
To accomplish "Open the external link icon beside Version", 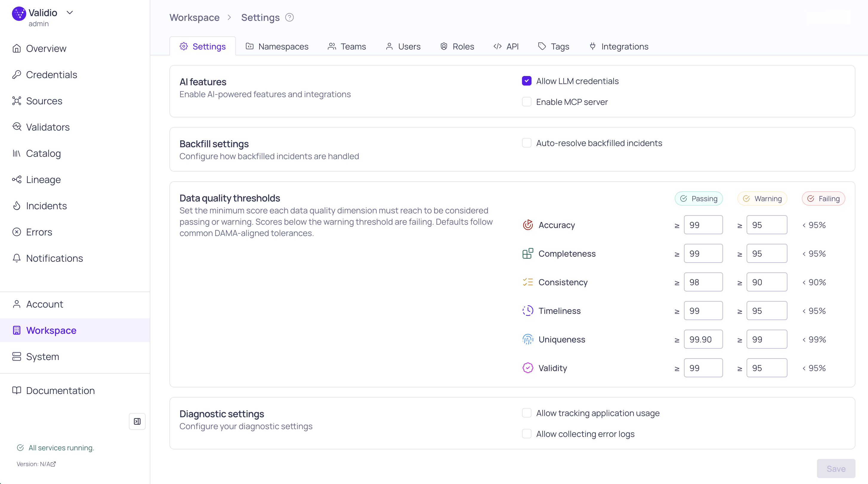I will coord(53,464).
